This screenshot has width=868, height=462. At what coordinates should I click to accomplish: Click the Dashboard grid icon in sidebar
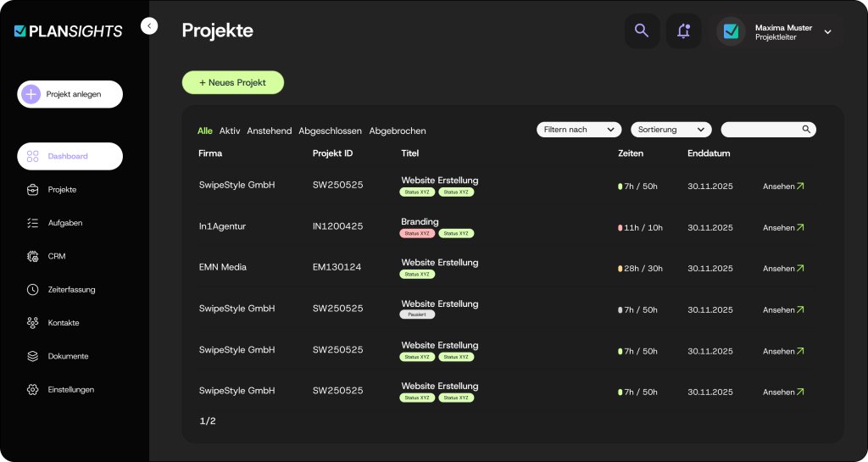(33, 157)
